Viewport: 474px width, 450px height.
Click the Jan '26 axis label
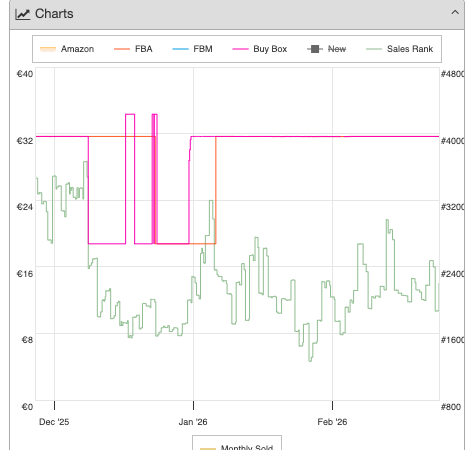[193, 422]
